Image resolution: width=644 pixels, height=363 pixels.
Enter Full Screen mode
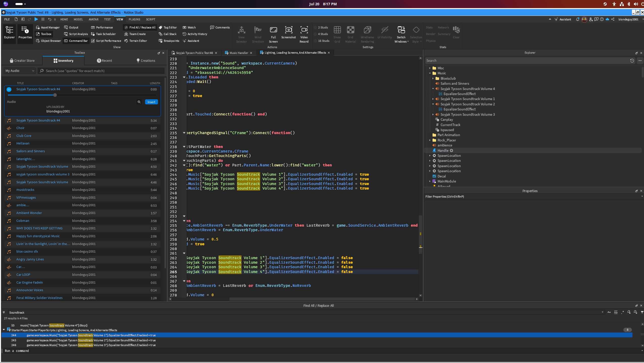pyautogui.click(x=273, y=35)
